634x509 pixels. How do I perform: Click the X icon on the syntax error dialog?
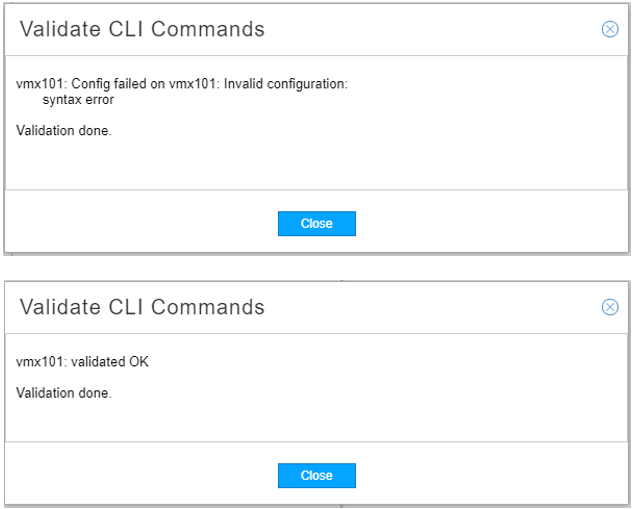[x=610, y=29]
